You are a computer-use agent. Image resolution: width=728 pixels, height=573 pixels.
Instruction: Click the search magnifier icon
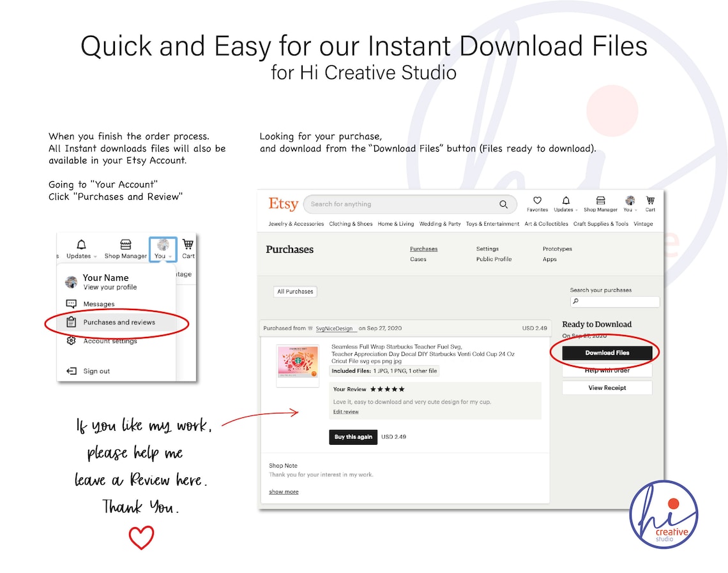[503, 204]
